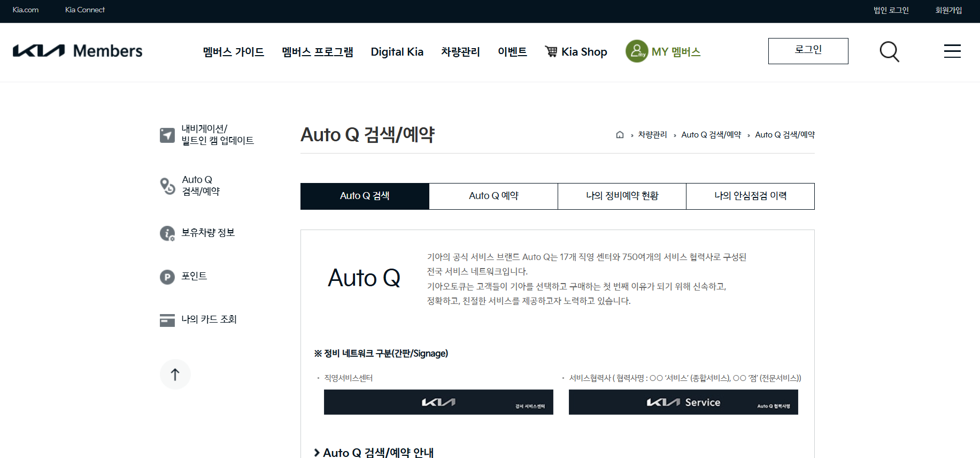Open Auto Q 검색/예약 sidebar link
980x458 pixels.
(x=201, y=186)
